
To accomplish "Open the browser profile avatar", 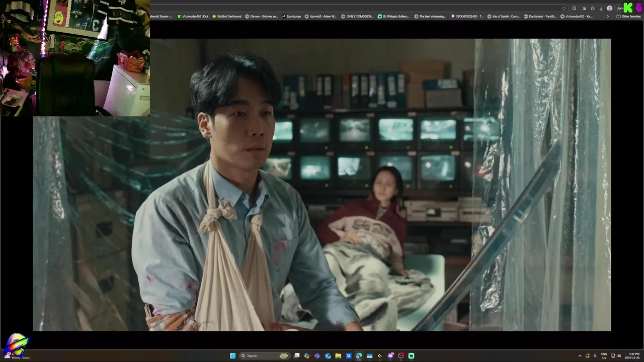I will tap(609, 8).
